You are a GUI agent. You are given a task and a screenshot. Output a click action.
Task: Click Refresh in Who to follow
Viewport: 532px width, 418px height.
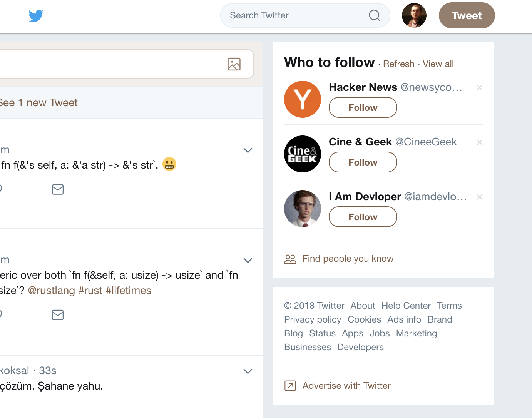pyautogui.click(x=398, y=64)
